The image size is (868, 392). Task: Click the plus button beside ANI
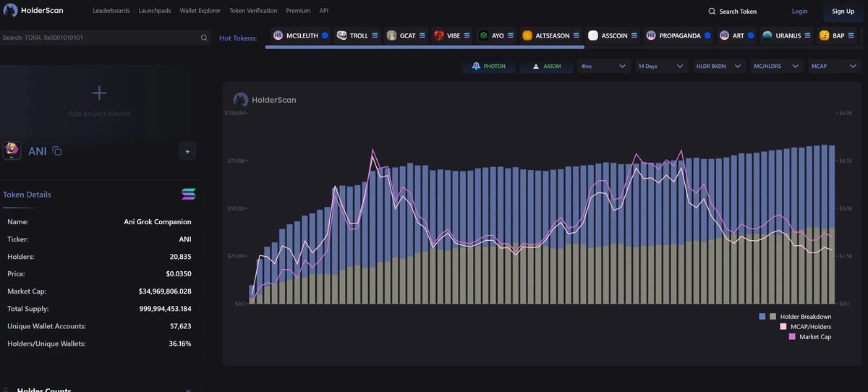coord(187,151)
